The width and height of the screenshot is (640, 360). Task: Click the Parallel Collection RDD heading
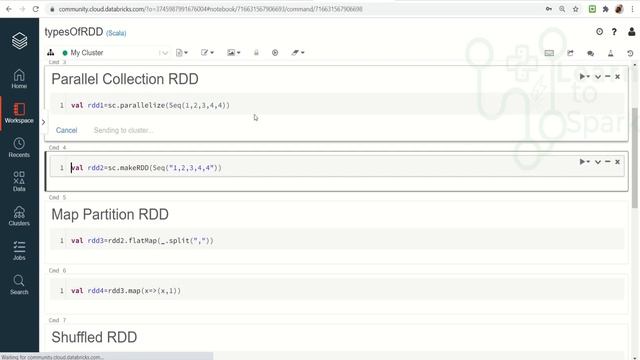[125, 79]
